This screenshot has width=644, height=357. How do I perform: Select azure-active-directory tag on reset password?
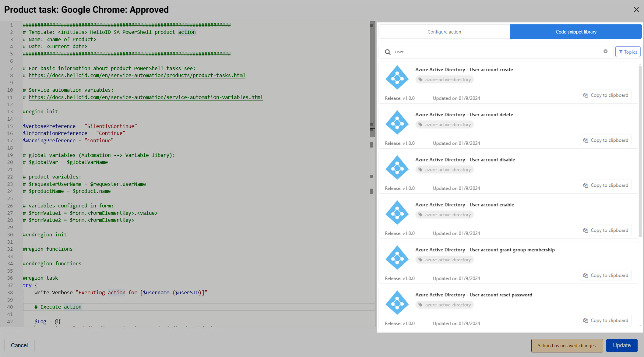tap(445, 305)
